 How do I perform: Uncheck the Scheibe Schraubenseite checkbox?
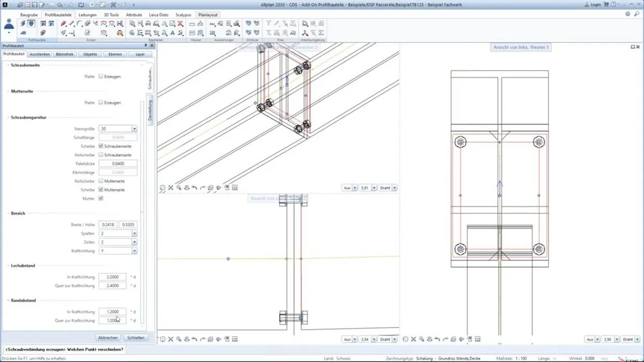(x=101, y=146)
